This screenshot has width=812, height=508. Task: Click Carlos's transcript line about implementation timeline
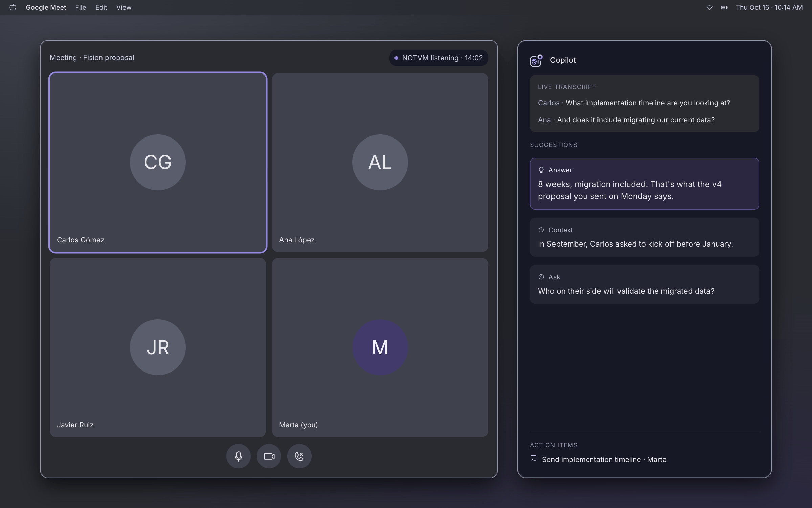[x=634, y=103]
